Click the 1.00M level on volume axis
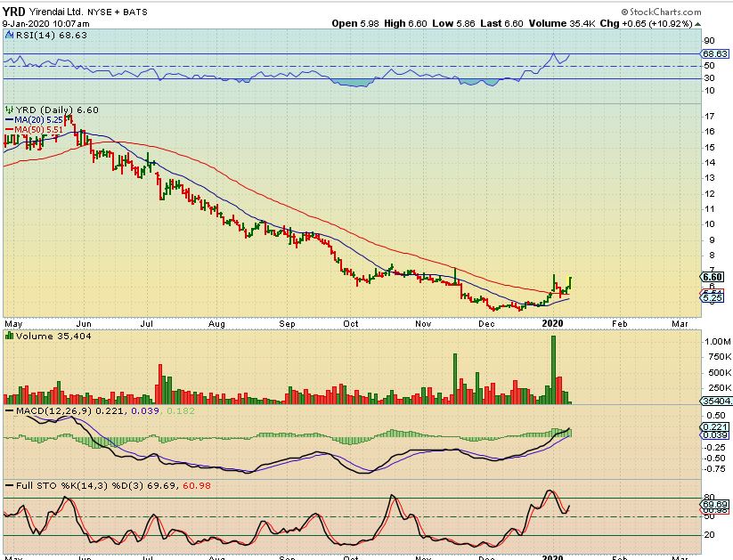 coord(718,342)
